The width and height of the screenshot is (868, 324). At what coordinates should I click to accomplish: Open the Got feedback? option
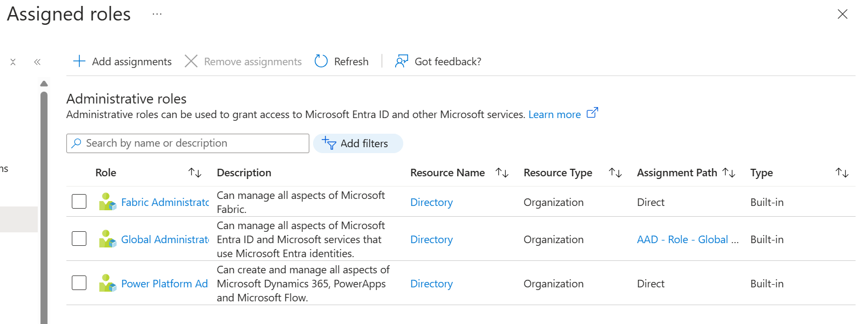click(438, 61)
